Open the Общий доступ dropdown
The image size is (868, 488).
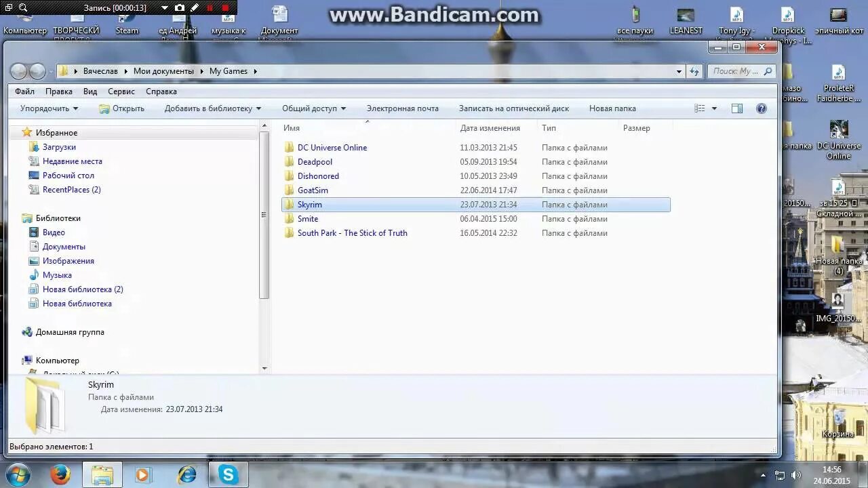(x=314, y=108)
